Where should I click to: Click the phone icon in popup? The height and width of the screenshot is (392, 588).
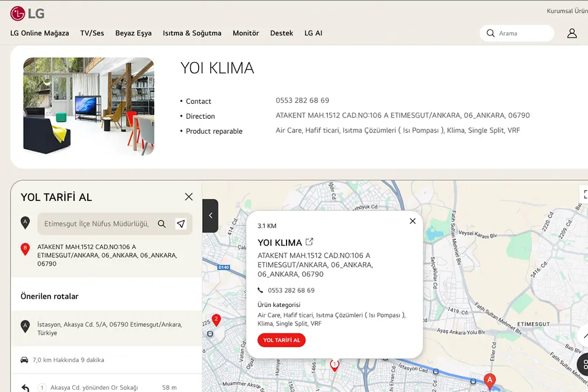pyautogui.click(x=260, y=290)
